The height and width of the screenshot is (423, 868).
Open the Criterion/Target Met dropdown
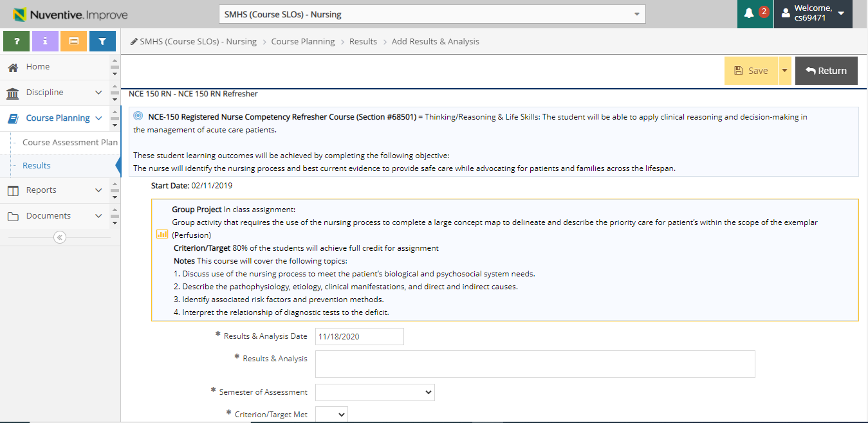(331, 415)
